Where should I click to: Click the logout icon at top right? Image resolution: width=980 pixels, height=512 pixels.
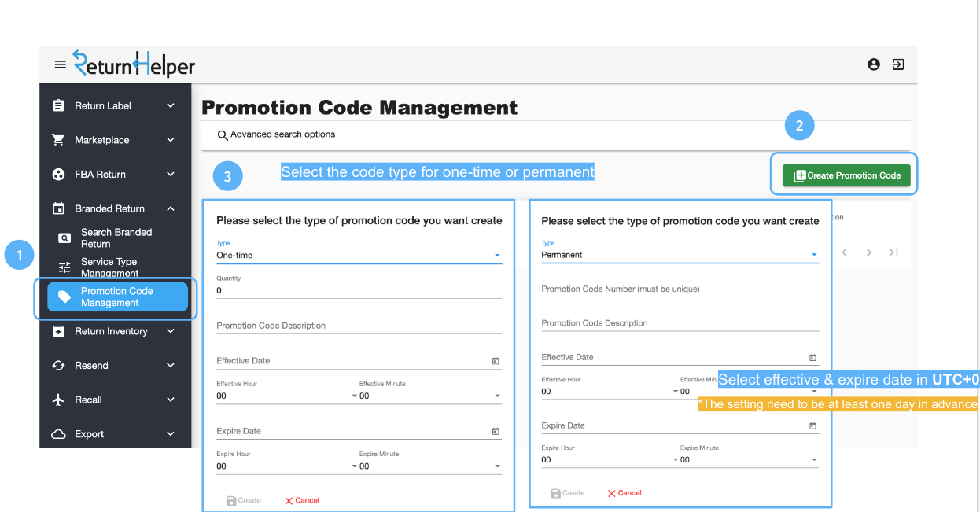coord(898,64)
